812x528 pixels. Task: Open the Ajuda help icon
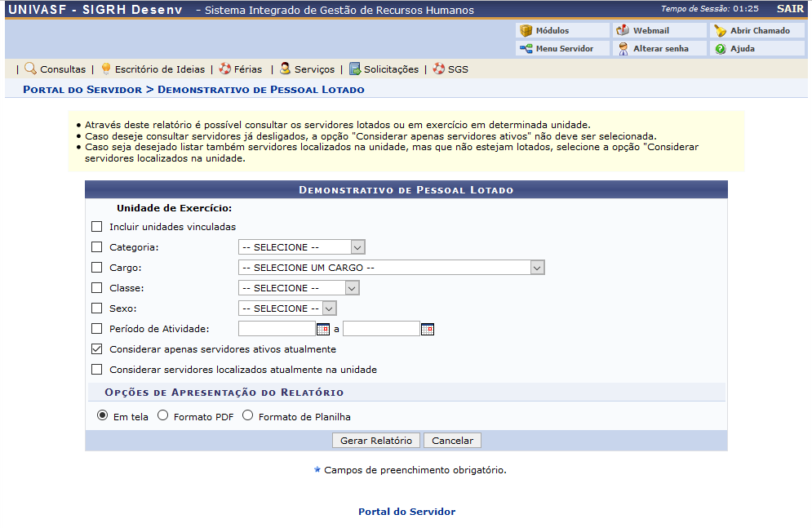[720, 49]
